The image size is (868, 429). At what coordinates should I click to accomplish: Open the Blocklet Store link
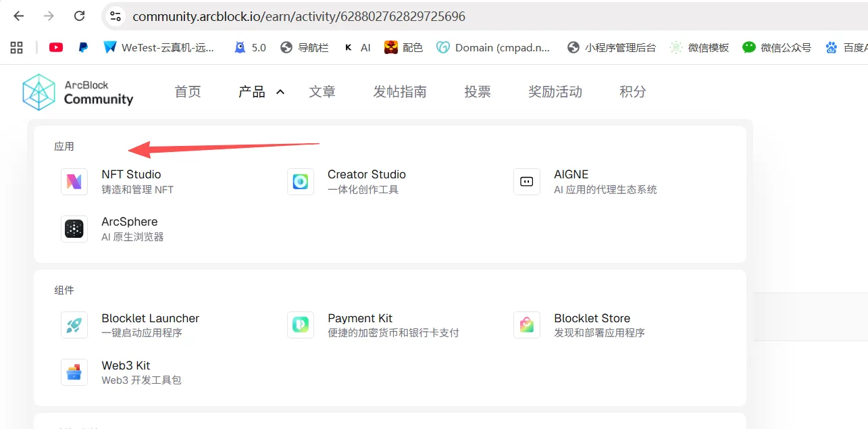[x=592, y=318]
